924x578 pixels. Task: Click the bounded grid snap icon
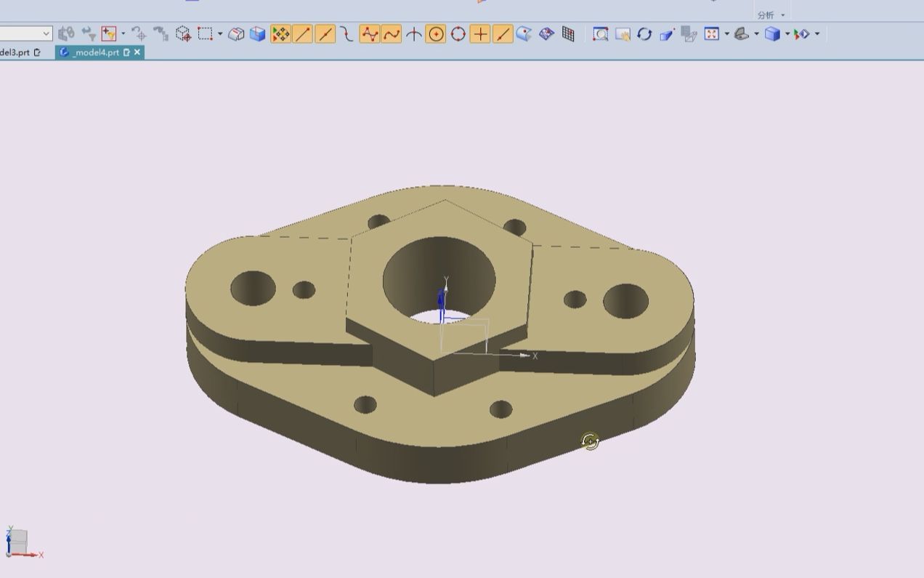pyautogui.click(x=568, y=34)
